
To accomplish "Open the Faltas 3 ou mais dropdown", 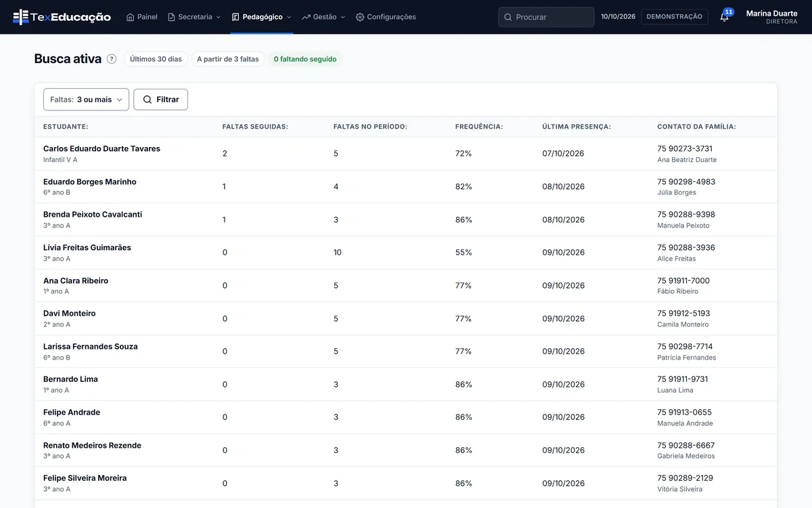I will 86,100.
